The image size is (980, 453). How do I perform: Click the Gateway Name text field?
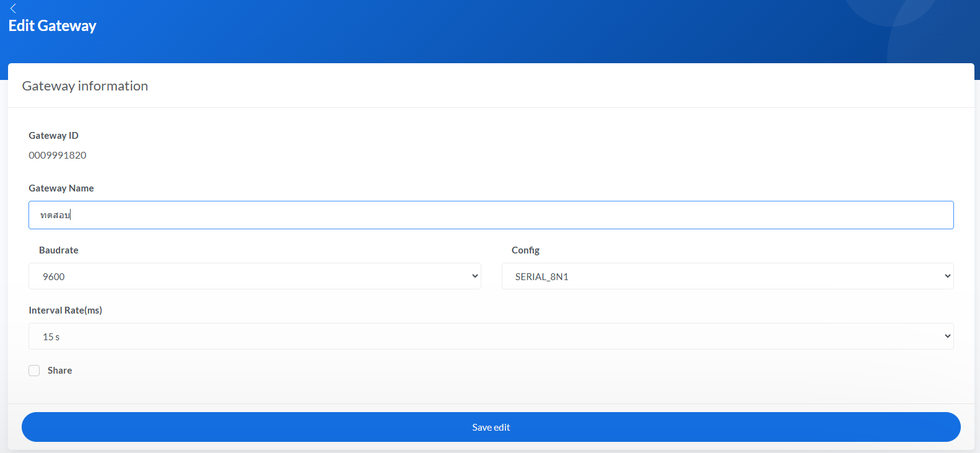click(491, 215)
